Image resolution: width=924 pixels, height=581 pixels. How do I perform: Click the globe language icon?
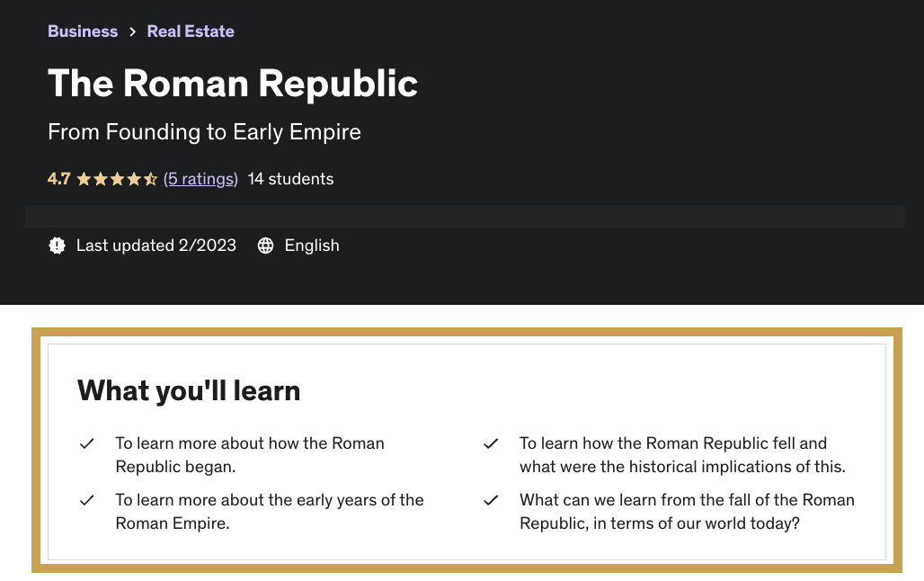[266, 246]
